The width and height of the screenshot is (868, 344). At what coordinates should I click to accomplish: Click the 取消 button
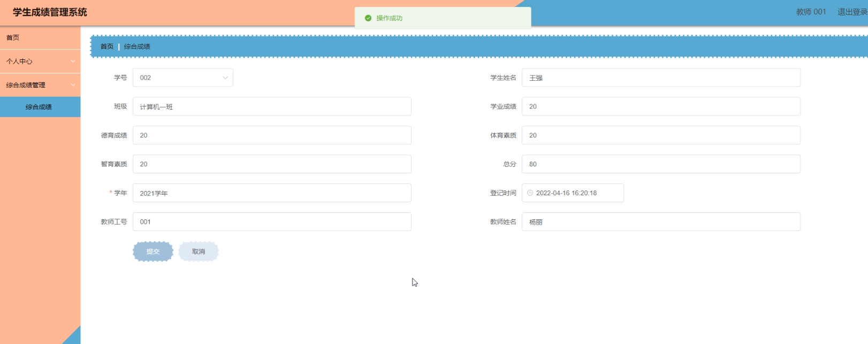(199, 251)
